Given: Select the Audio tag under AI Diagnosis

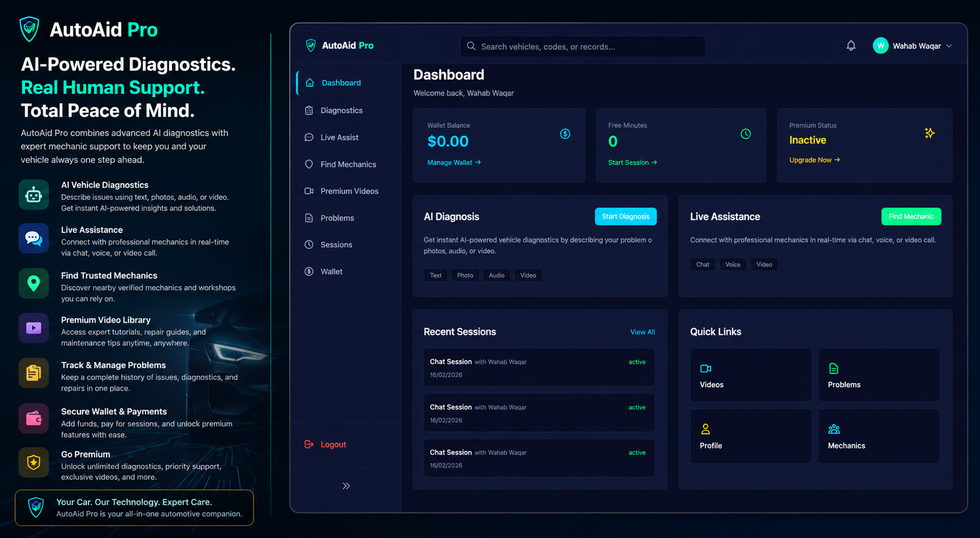Looking at the screenshot, I should 497,275.
